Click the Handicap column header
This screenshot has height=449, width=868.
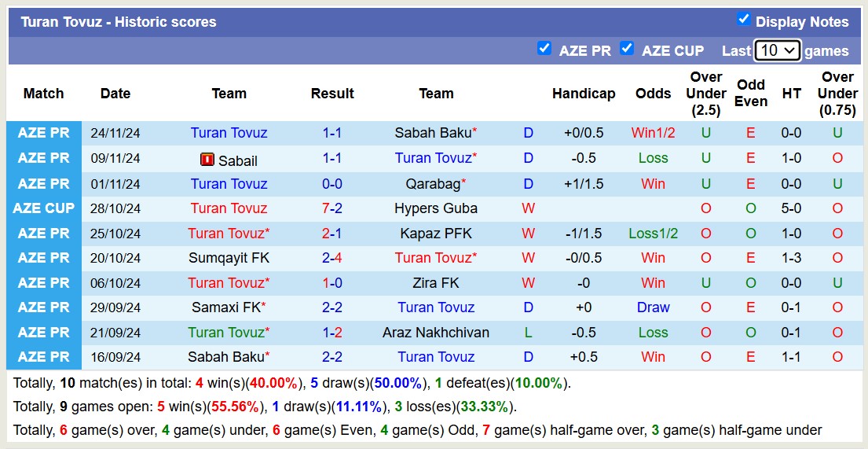point(584,94)
